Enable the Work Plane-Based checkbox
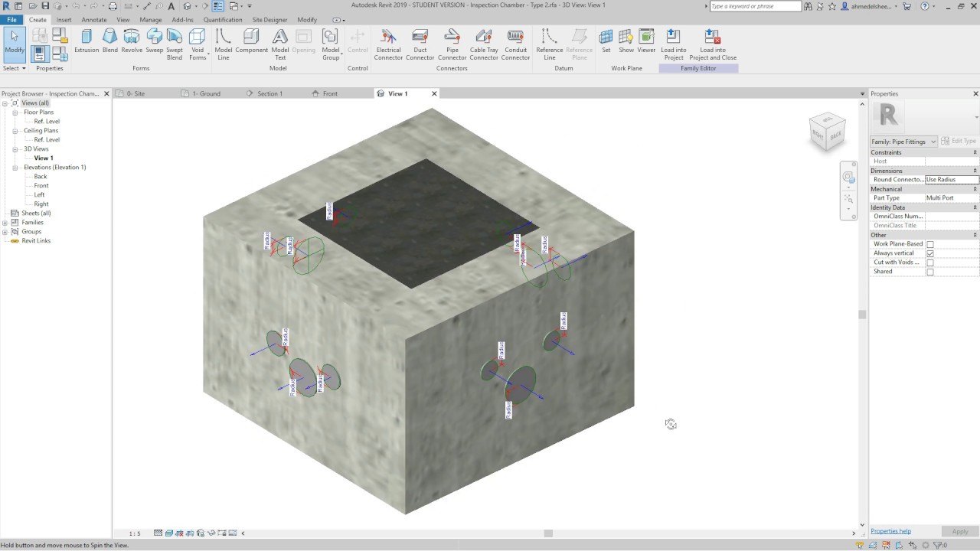The height and width of the screenshot is (551, 980). tap(930, 243)
